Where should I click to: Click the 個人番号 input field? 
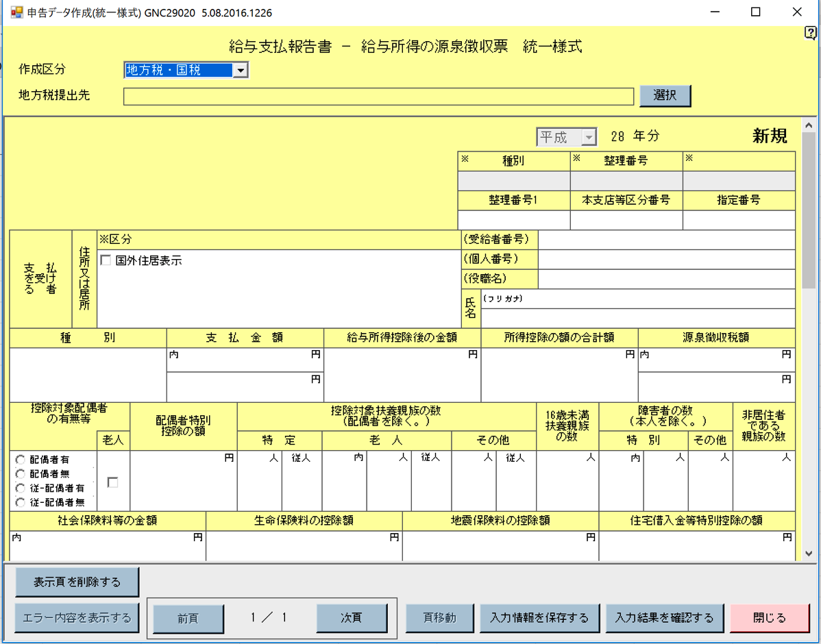(667, 259)
